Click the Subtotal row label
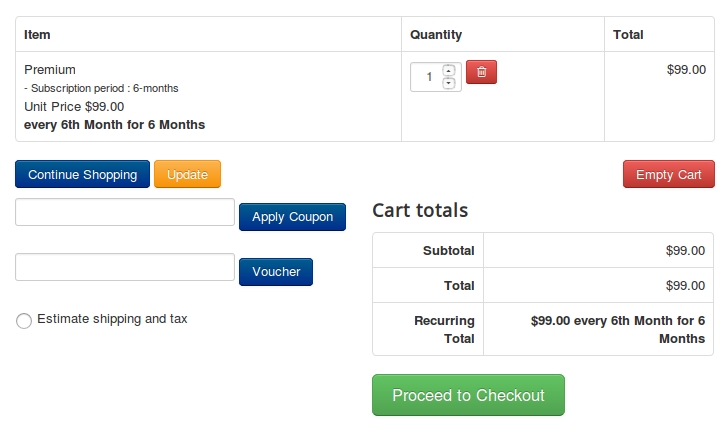This screenshot has width=727, height=424. point(448,251)
